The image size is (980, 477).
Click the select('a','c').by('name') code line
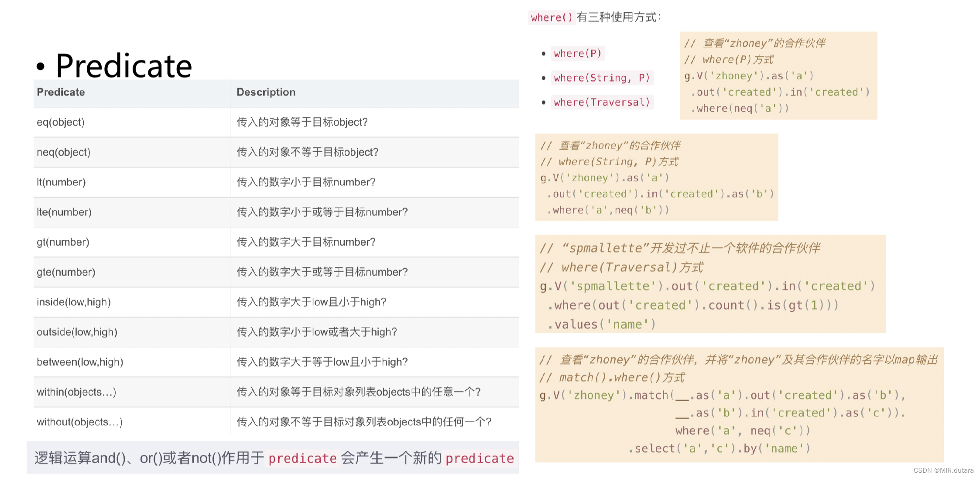click(719, 448)
